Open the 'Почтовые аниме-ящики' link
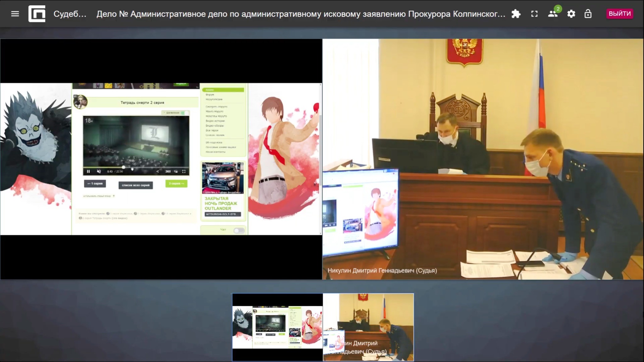The image size is (644, 362). tap(221, 147)
